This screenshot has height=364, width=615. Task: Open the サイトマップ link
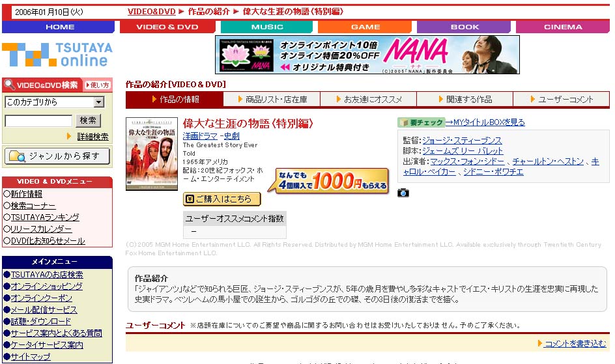click(x=31, y=357)
